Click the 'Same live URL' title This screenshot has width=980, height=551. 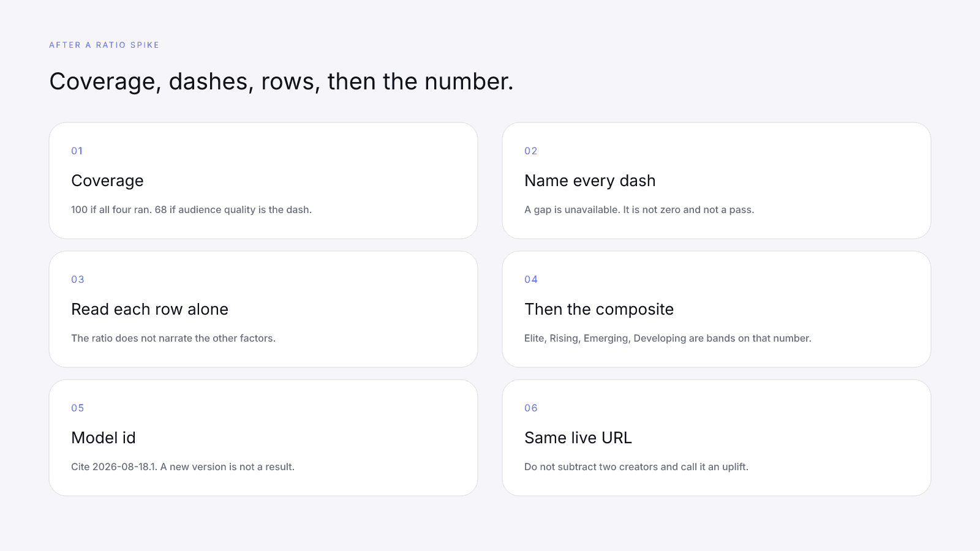point(578,438)
